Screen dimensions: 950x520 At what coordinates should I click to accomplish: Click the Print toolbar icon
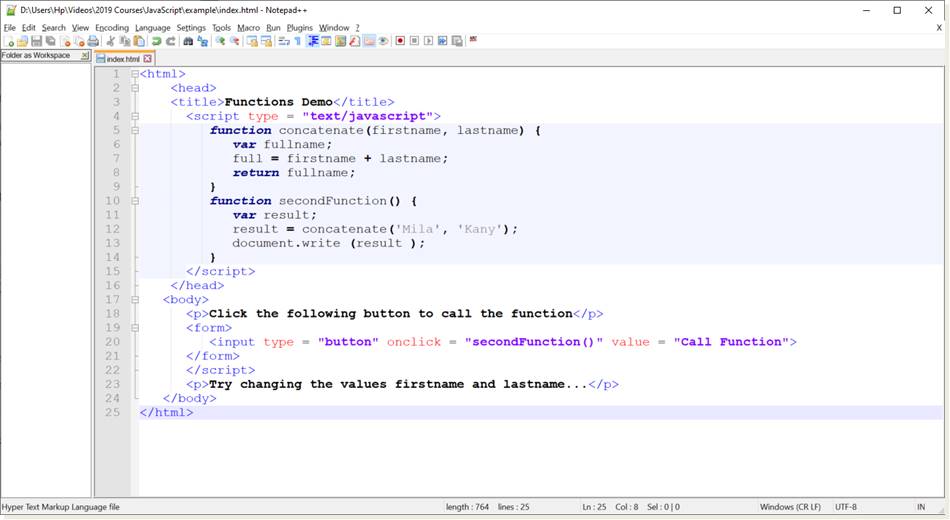[x=93, y=41]
